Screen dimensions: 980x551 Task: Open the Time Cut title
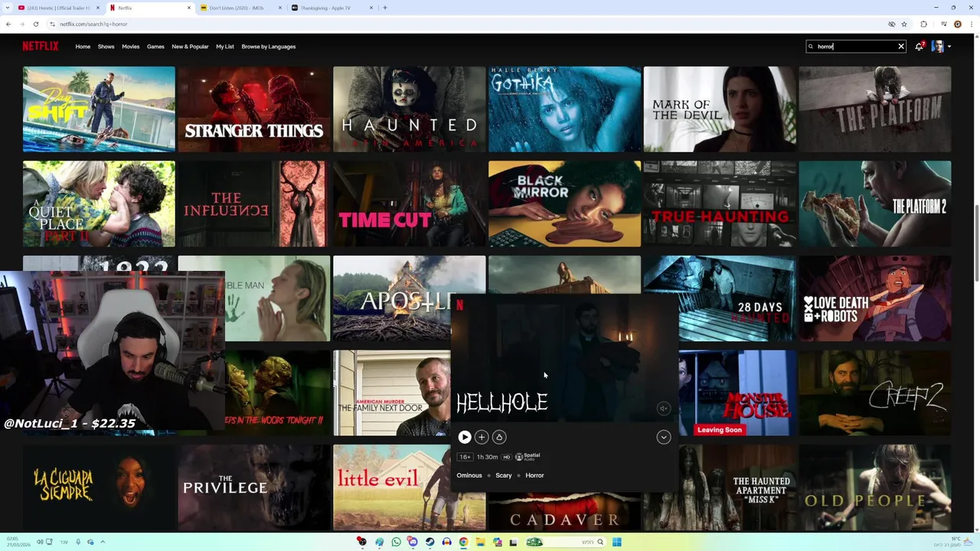point(409,204)
